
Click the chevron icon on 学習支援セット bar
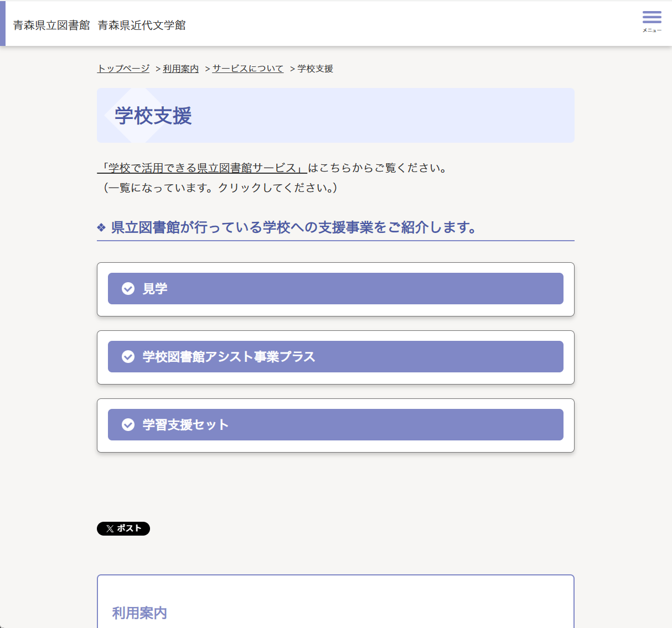click(x=128, y=424)
